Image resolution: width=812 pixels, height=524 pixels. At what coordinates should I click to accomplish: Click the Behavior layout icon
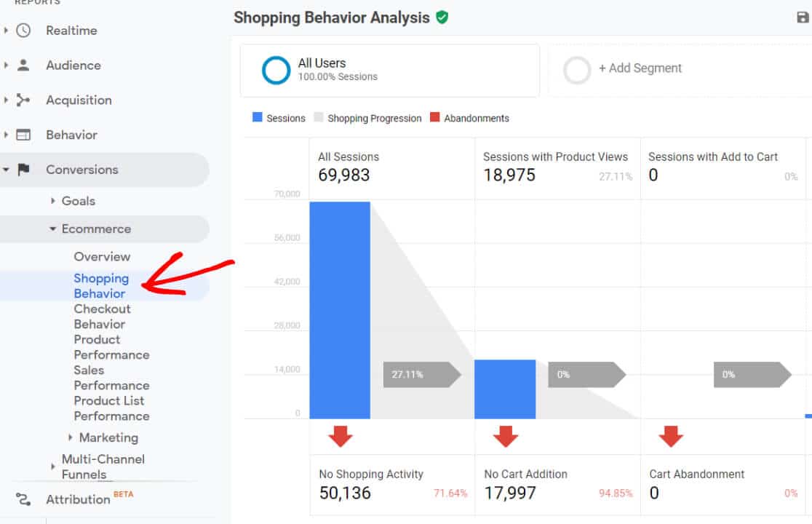(23, 135)
